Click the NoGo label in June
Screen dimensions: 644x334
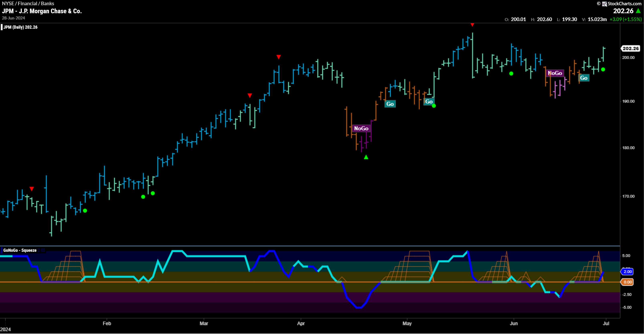555,73
